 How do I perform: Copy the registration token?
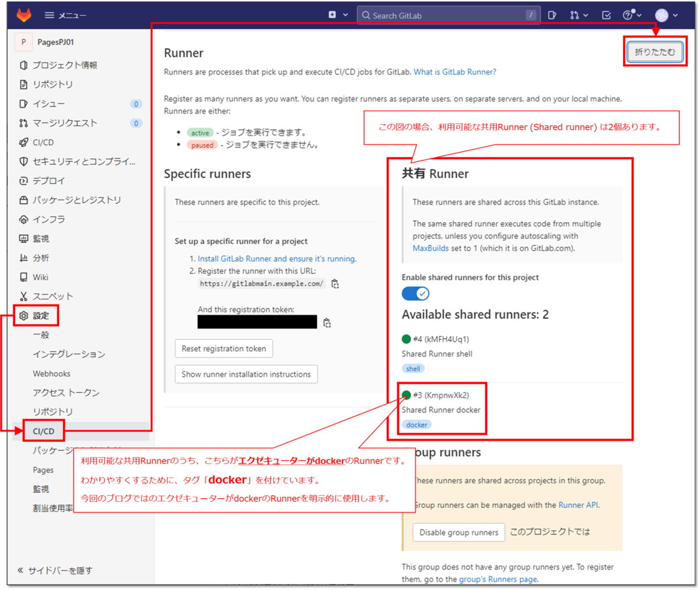click(327, 322)
